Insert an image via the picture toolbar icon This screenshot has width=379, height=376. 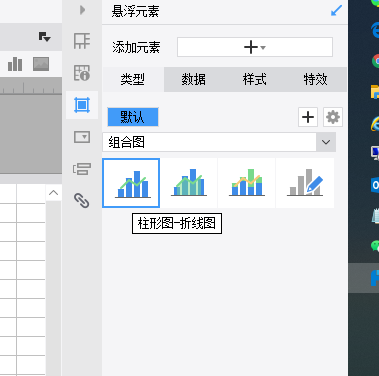[x=41, y=64]
